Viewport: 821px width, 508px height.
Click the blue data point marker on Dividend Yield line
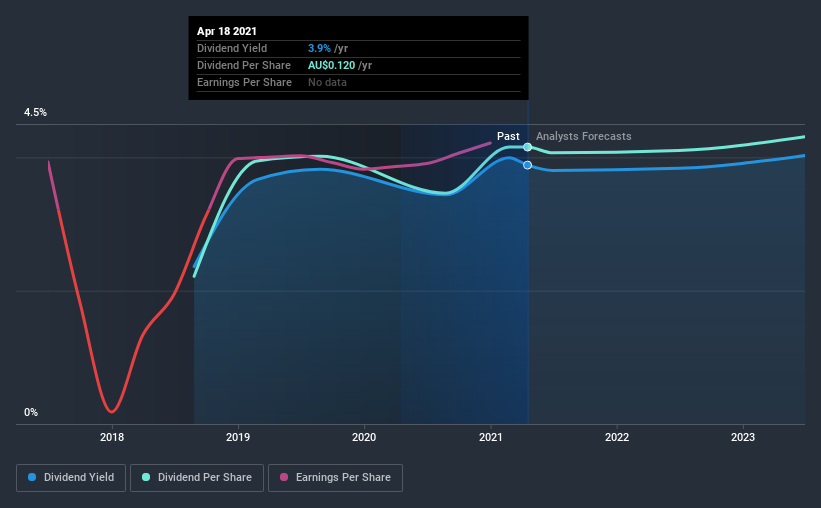[x=528, y=165]
